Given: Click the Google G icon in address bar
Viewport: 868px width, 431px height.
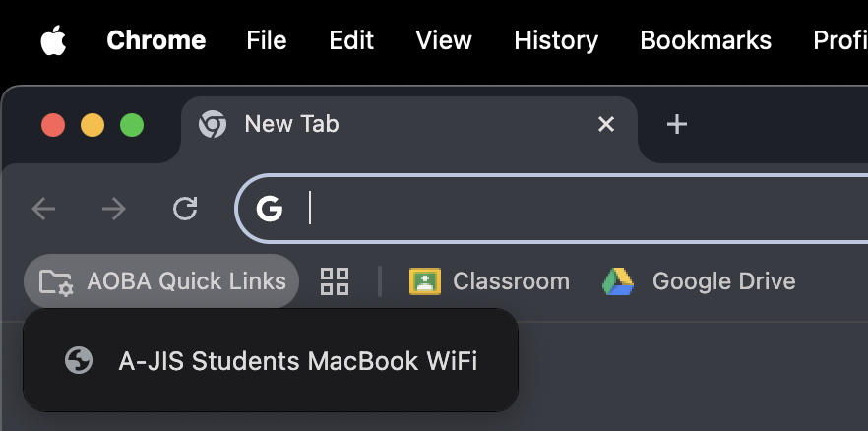Looking at the screenshot, I should coord(270,208).
